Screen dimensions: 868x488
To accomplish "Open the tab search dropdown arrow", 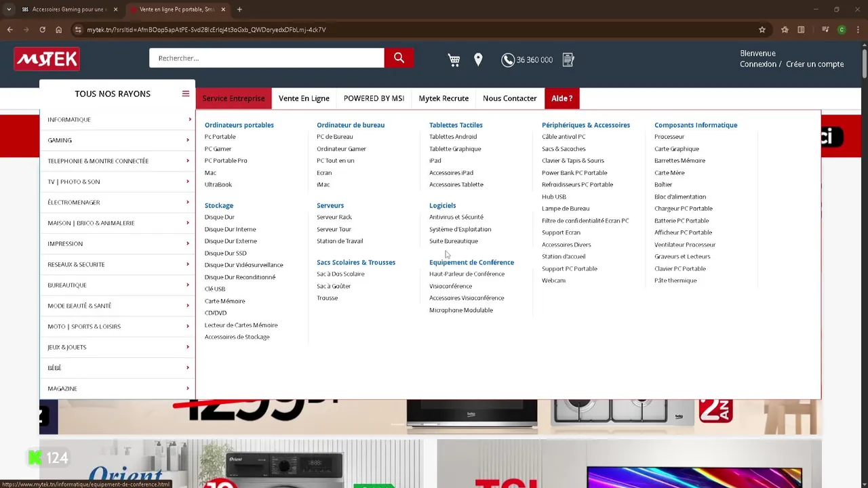I will (8, 9).
